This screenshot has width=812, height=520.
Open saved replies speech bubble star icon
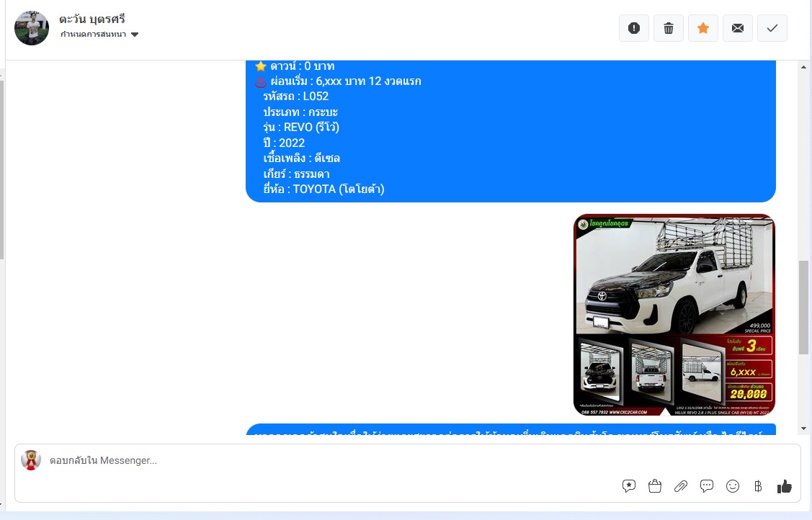pos(629,486)
